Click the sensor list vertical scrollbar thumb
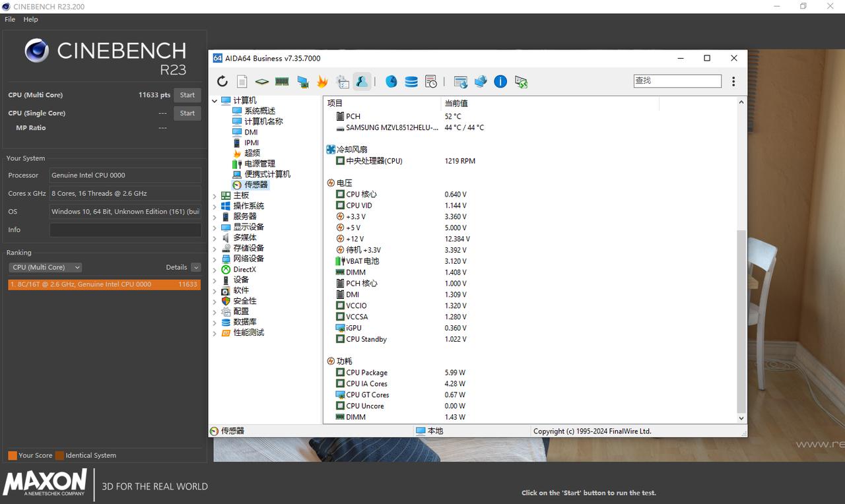Viewport: 845px width, 504px height. pyautogui.click(x=741, y=321)
